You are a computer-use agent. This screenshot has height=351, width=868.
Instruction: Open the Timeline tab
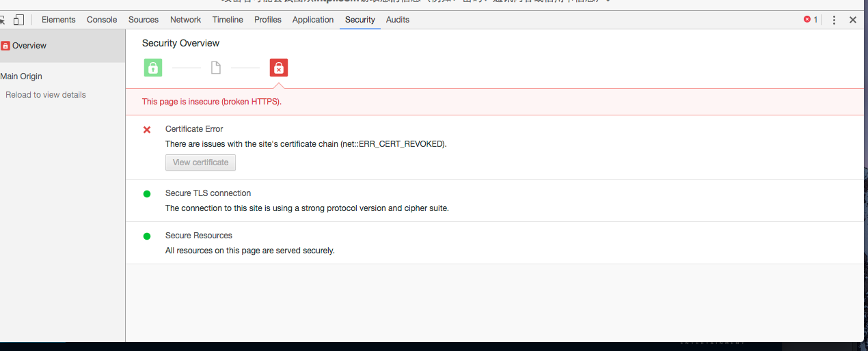coord(228,20)
